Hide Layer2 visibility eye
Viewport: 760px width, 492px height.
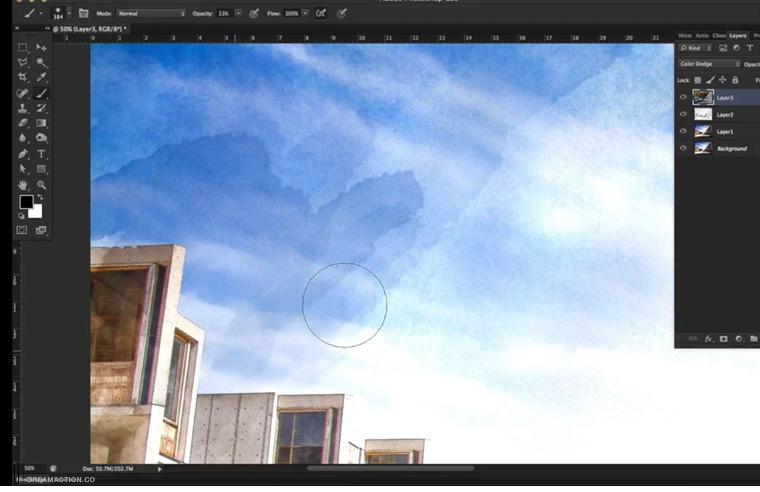pos(683,114)
